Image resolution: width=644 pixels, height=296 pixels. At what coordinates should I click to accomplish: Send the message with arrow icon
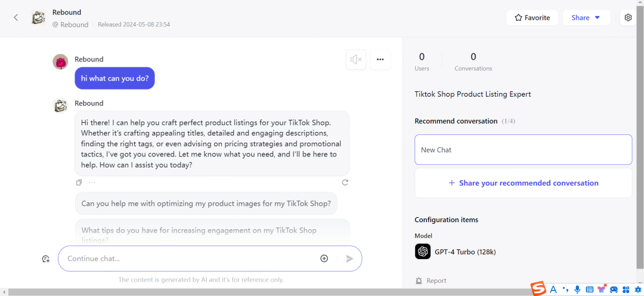(349, 258)
